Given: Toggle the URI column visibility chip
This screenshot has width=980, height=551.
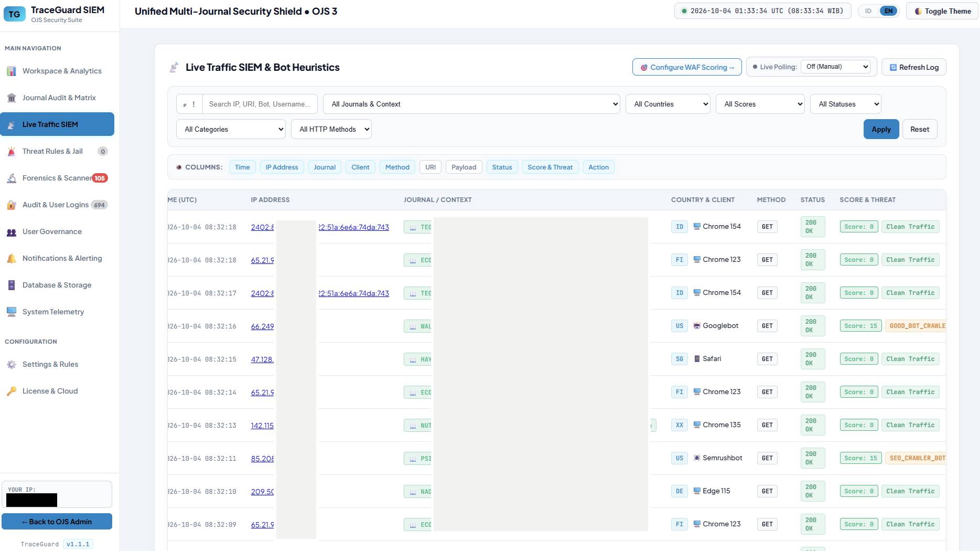Looking at the screenshot, I should click(x=430, y=167).
